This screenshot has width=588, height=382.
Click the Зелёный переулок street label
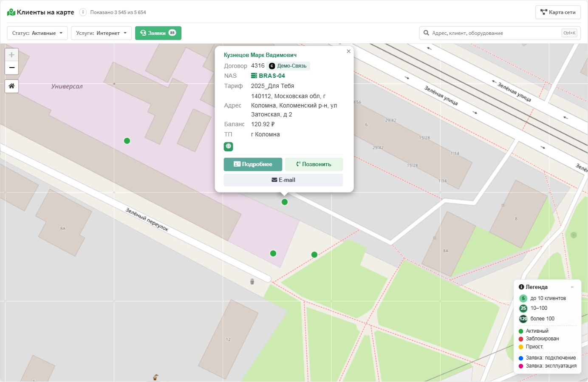tap(147, 219)
